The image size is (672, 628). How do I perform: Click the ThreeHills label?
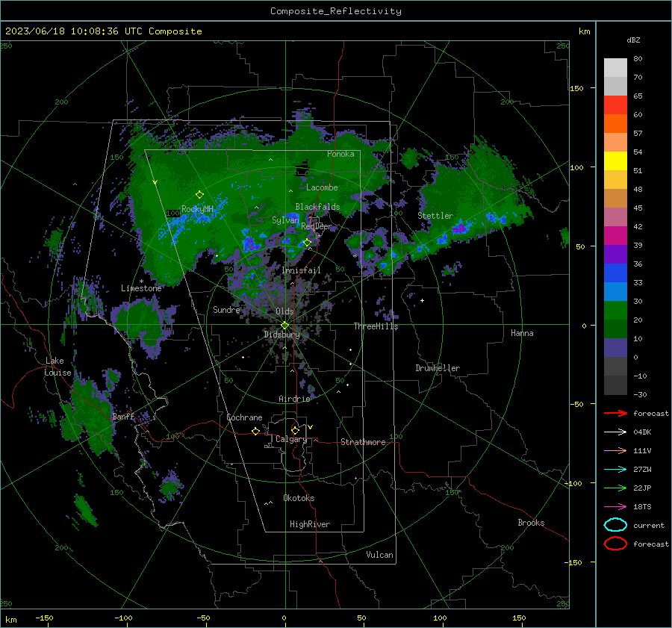point(376,326)
